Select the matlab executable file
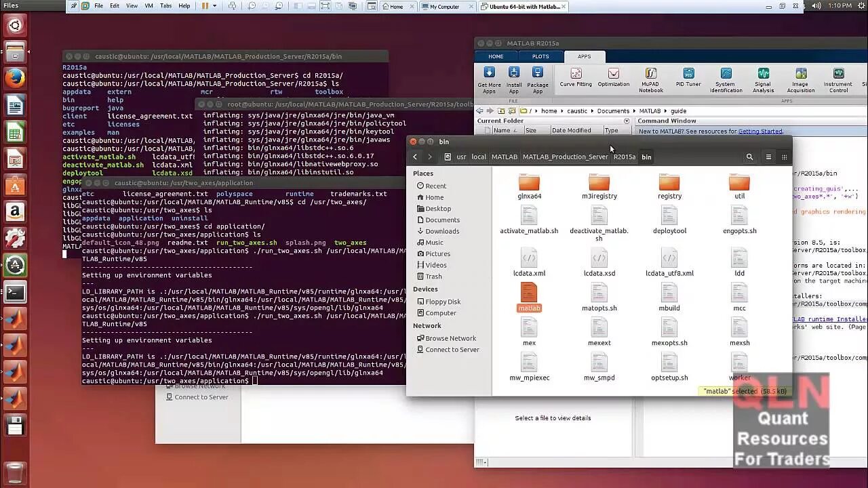 click(529, 297)
